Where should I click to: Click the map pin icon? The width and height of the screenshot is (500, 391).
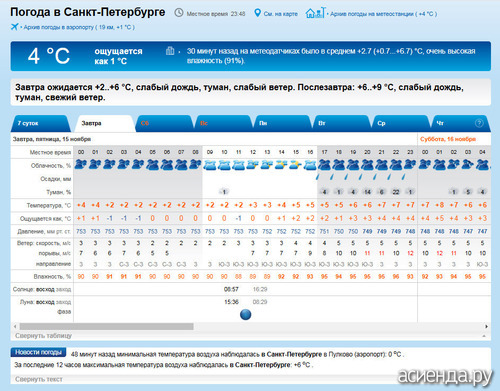coord(257,13)
